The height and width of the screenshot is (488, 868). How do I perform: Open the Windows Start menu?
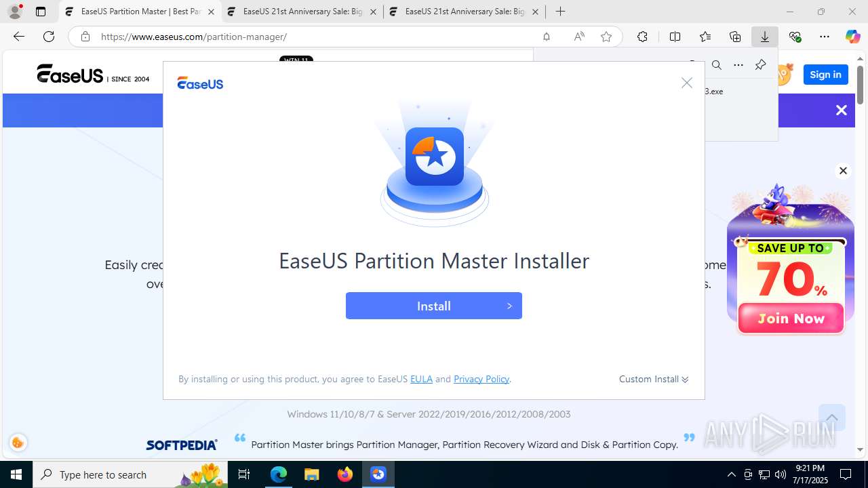[x=16, y=474]
